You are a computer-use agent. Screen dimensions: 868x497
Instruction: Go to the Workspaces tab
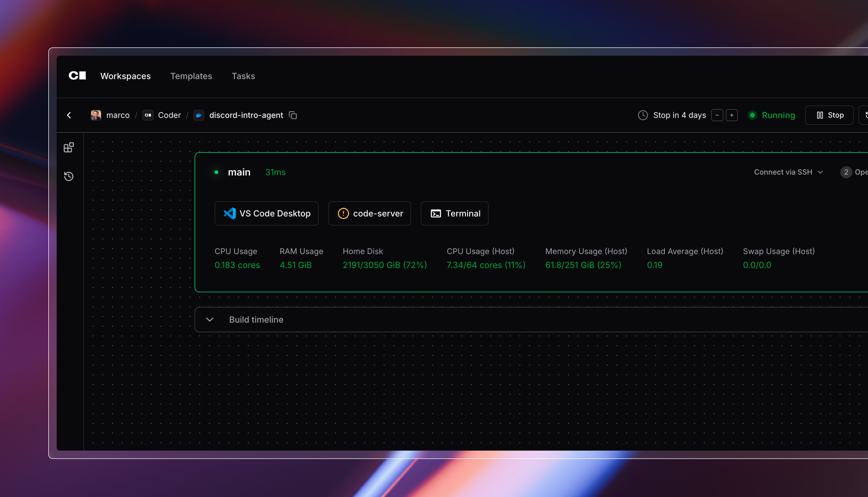click(125, 76)
